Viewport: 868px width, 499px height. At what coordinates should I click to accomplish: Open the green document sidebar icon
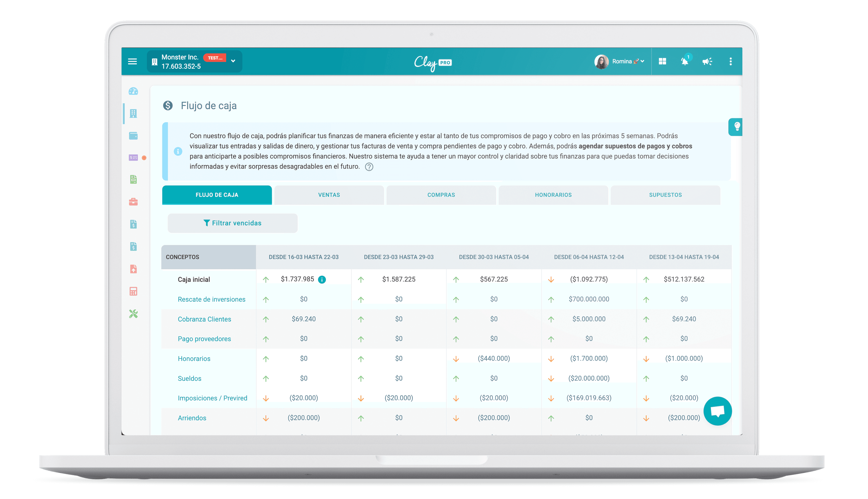click(133, 179)
